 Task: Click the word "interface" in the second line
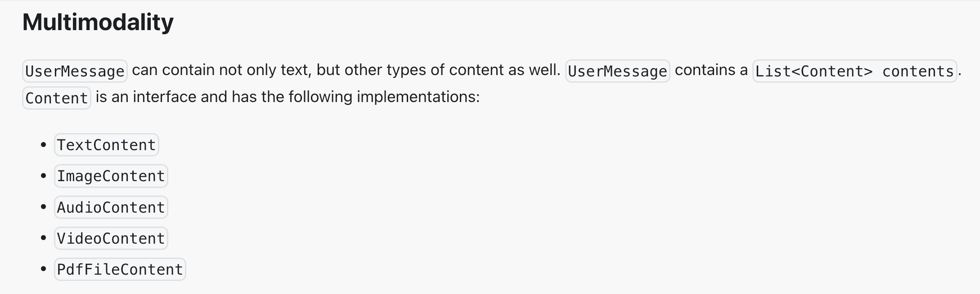[164, 97]
